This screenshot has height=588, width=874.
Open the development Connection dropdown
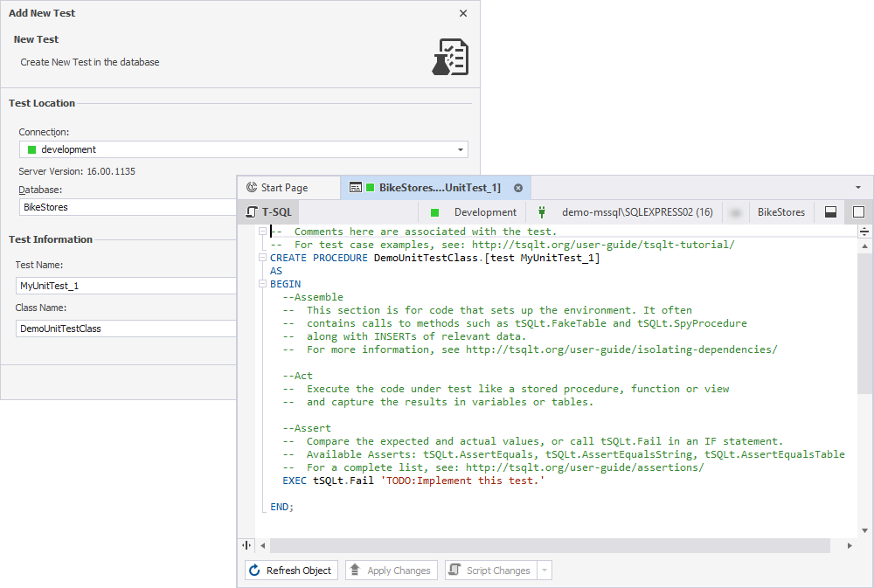click(x=460, y=149)
